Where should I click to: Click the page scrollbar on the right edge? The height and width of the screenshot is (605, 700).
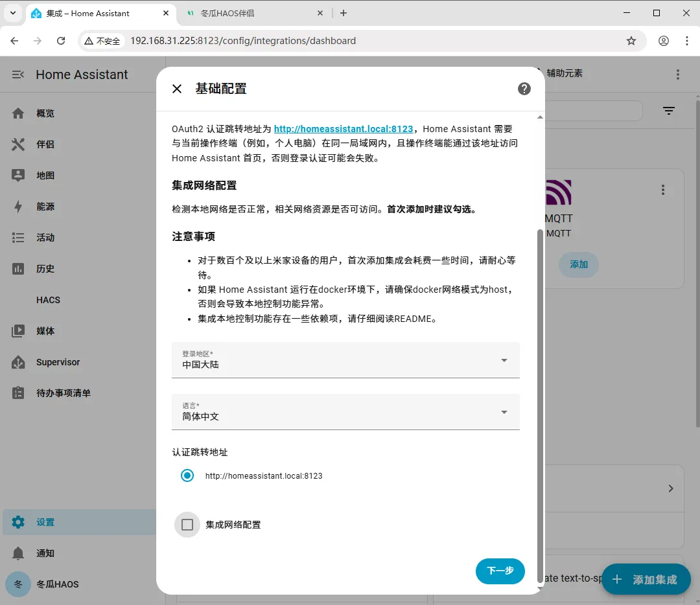(697, 264)
